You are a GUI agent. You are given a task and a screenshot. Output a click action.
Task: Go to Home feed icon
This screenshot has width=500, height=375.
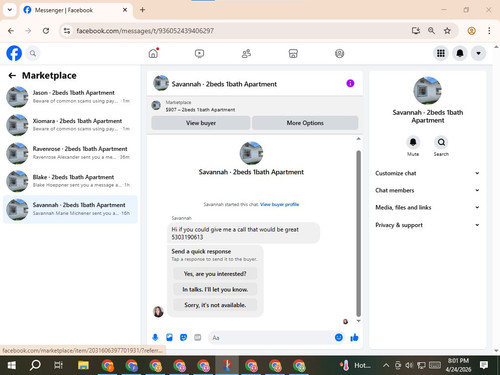tap(153, 53)
